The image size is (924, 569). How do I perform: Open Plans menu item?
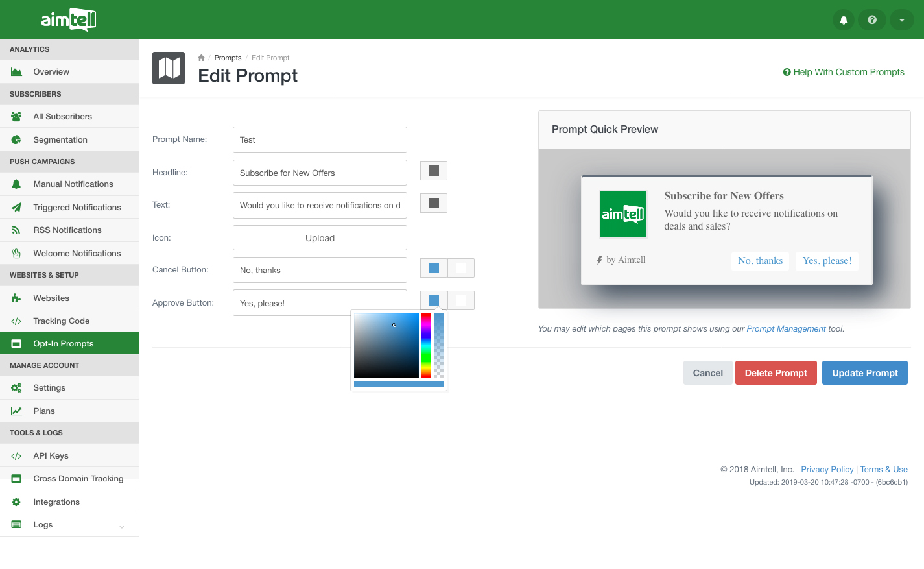[69, 411]
